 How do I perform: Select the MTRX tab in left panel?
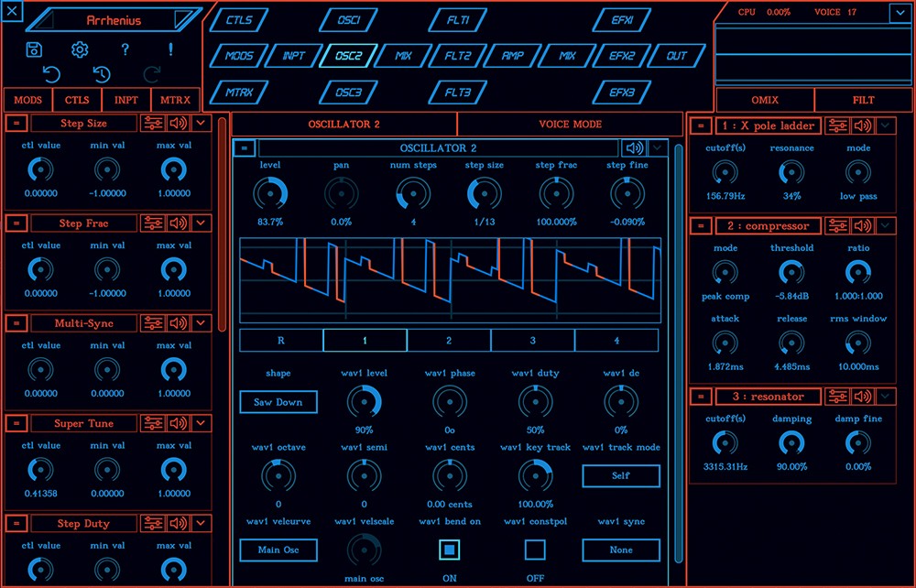pos(175,100)
